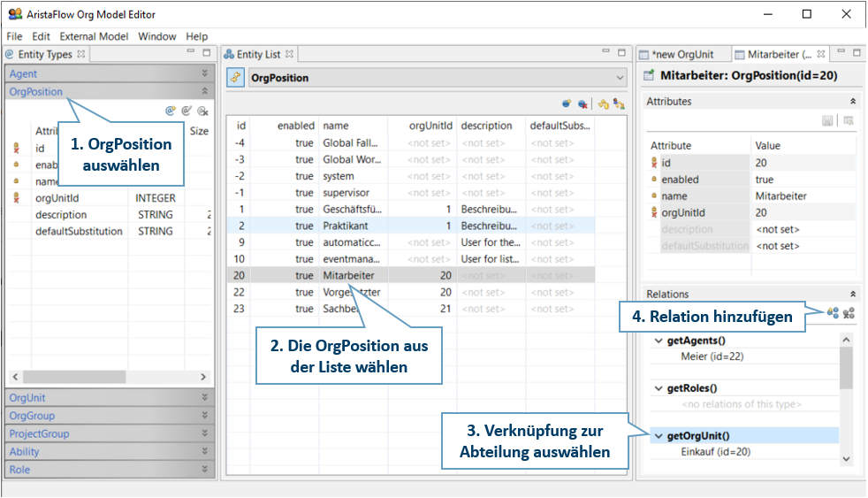
Task: Click the right arrow of Entity Types scrollbar
Action: [x=203, y=377]
